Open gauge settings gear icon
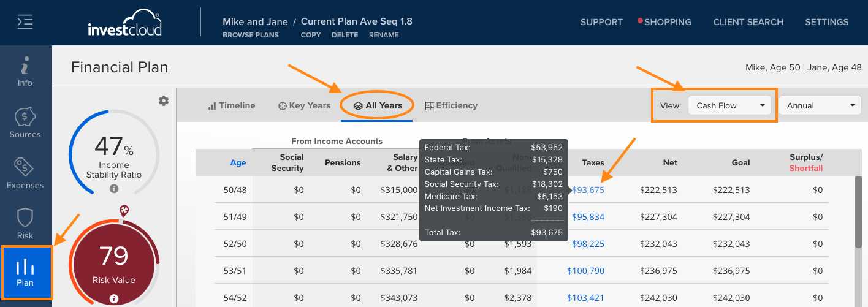Image resolution: width=868 pixels, height=307 pixels. point(164,101)
